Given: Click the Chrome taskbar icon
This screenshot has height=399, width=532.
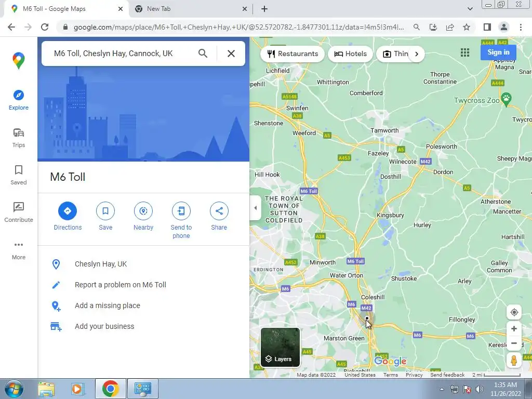Looking at the screenshot, I should point(110,389).
